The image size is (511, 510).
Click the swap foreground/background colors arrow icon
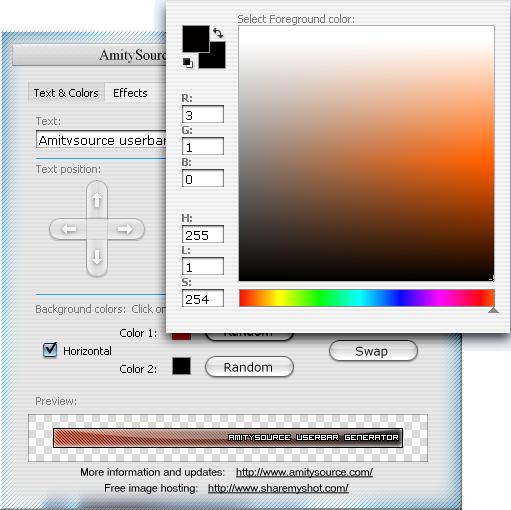coord(218,33)
